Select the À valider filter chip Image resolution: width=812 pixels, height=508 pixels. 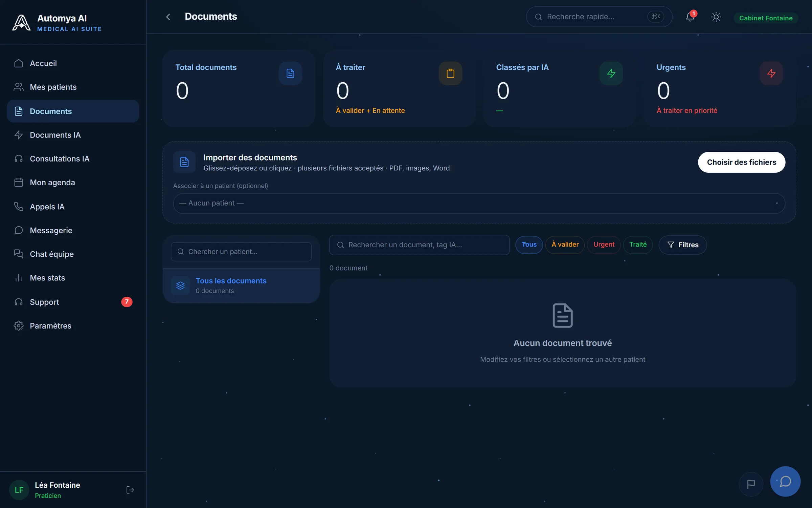(x=565, y=245)
